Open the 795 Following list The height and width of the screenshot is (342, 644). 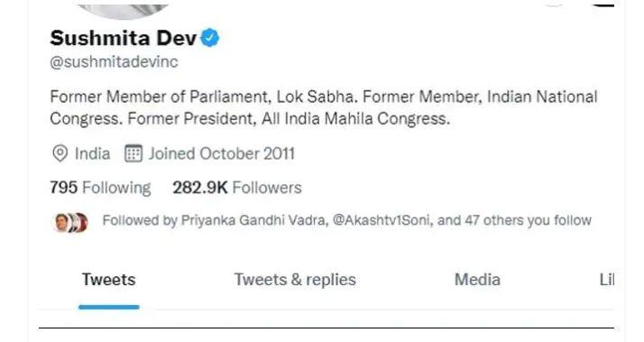101,188
